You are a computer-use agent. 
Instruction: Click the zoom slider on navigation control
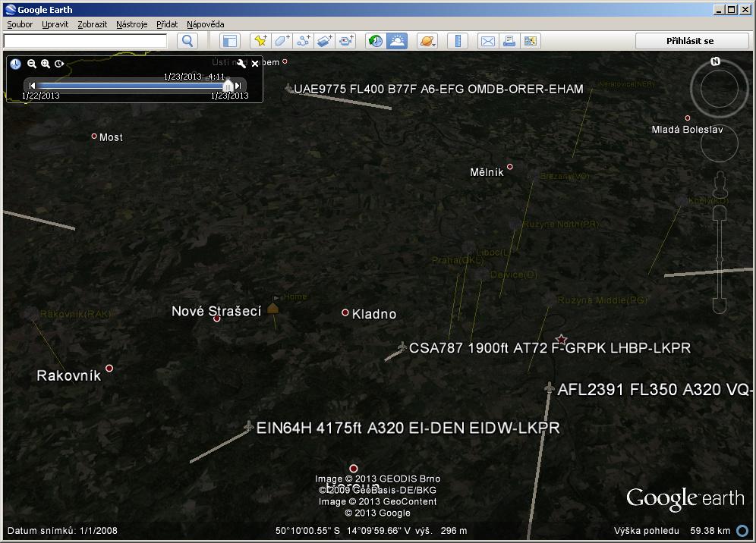pos(720,259)
